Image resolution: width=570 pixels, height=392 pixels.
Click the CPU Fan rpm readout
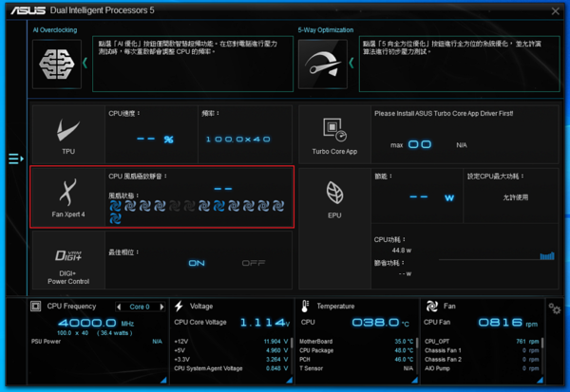click(x=500, y=323)
